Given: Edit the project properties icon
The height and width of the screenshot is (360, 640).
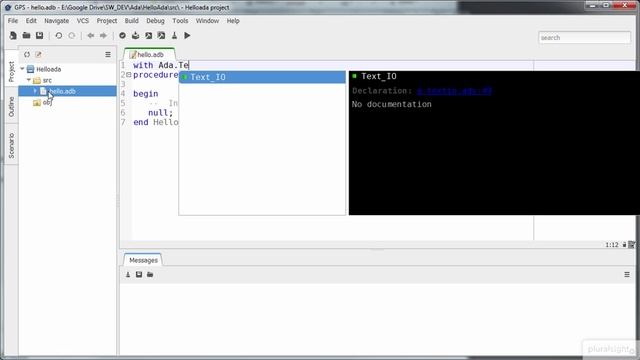Looking at the screenshot, I should [38, 54].
